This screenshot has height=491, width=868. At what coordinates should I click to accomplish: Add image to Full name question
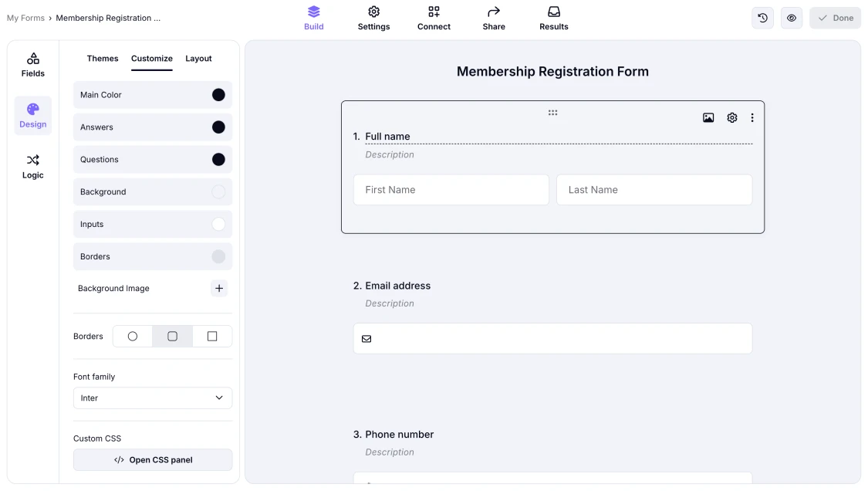(x=708, y=118)
